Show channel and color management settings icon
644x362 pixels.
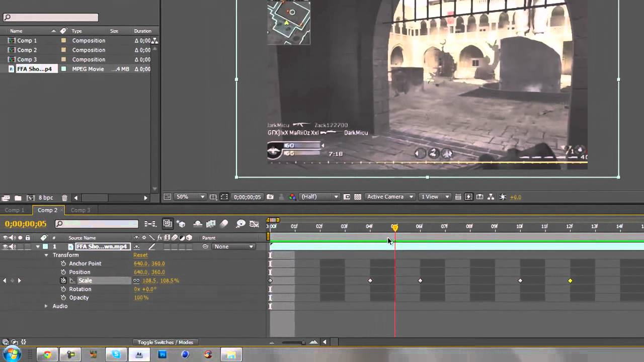292,197
